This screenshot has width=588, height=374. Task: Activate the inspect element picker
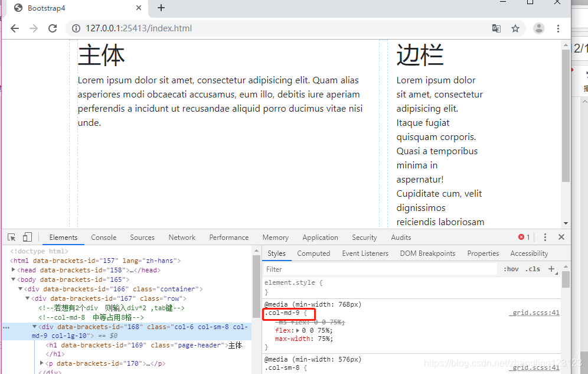(x=12, y=238)
